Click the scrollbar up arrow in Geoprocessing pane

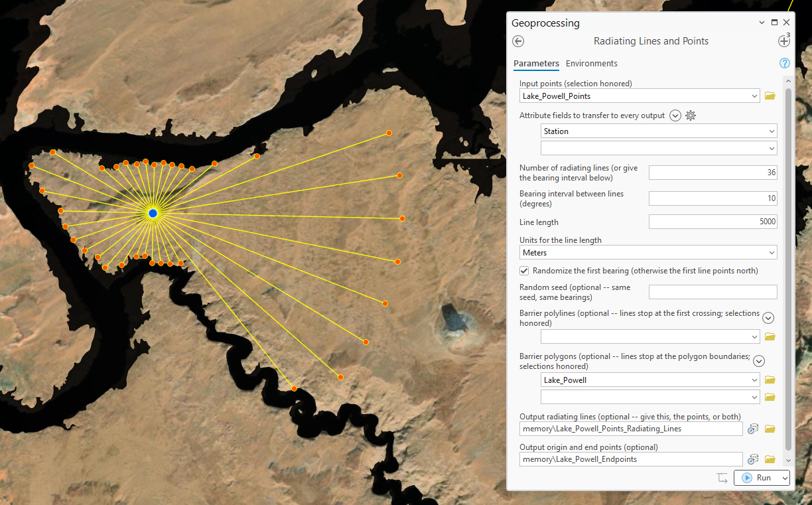(788, 81)
